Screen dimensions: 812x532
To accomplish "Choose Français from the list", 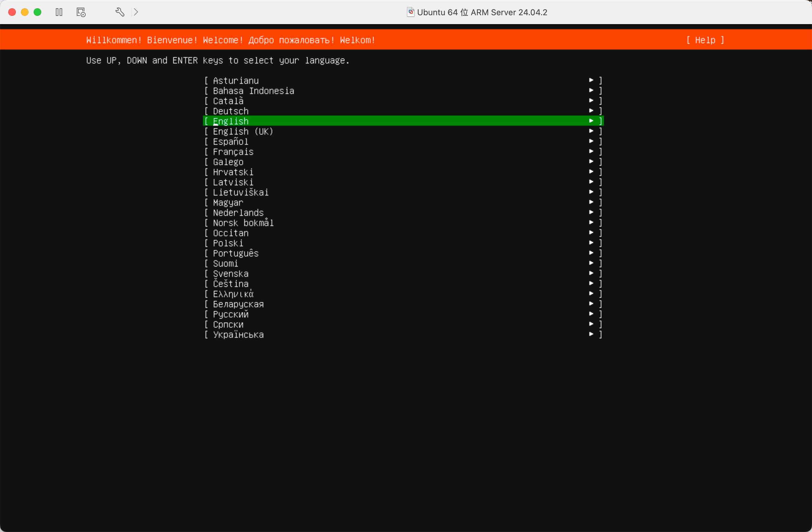I will pyautogui.click(x=403, y=152).
